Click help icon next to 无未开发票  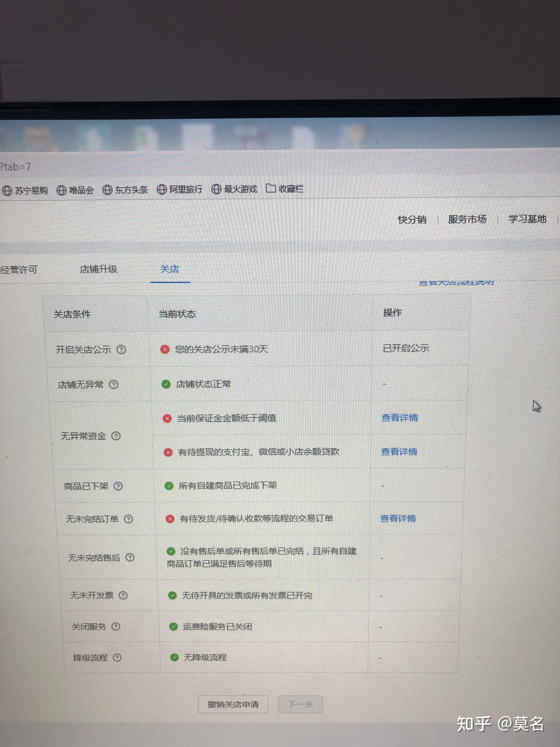(x=123, y=595)
